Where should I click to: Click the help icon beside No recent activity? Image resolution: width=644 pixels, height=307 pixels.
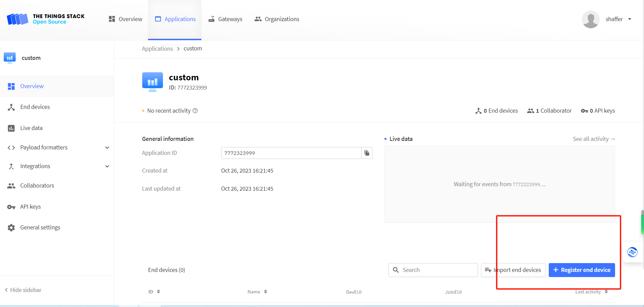pyautogui.click(x=195, y=111)
